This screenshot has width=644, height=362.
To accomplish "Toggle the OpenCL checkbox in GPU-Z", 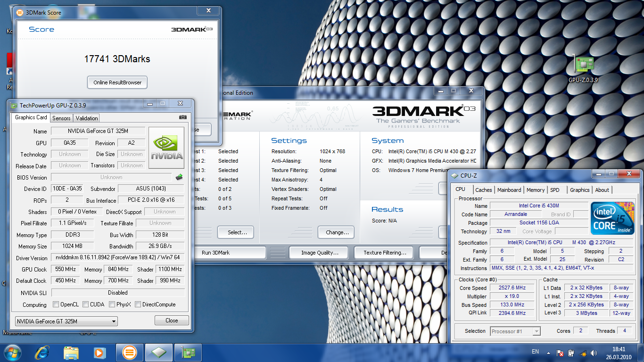I will [56, 304].
